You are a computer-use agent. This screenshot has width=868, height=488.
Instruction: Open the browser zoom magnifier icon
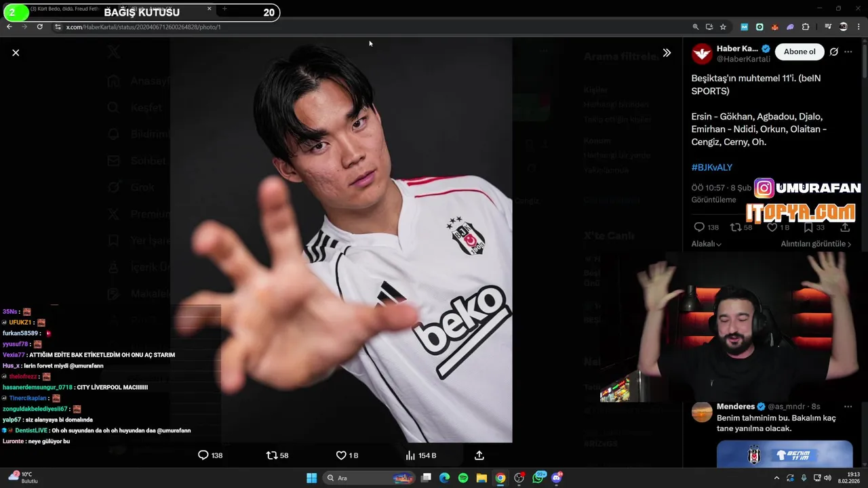pos(695,27)
